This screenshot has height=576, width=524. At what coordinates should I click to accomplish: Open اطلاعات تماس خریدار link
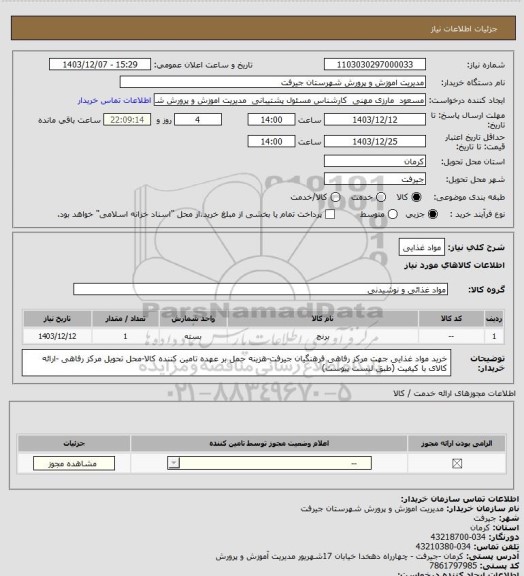114,100
